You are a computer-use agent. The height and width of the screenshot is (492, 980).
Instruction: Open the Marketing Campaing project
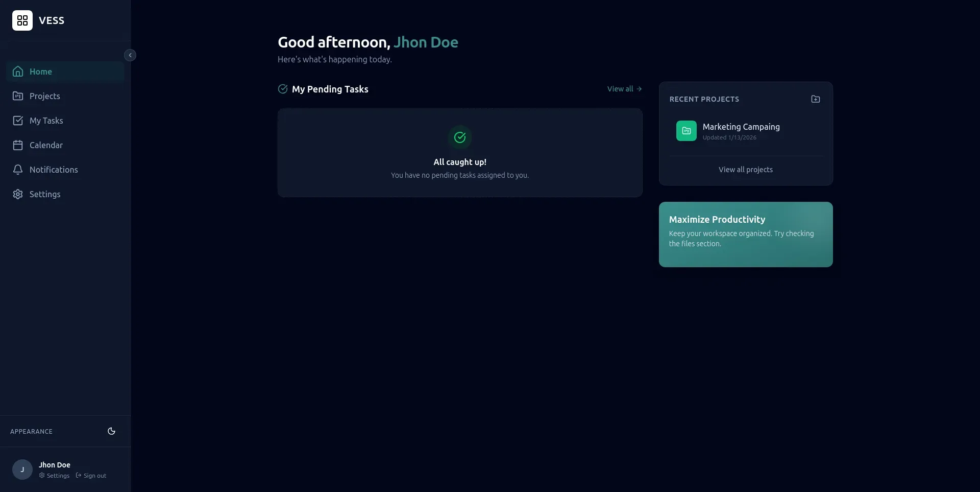(x=741, y=127)
